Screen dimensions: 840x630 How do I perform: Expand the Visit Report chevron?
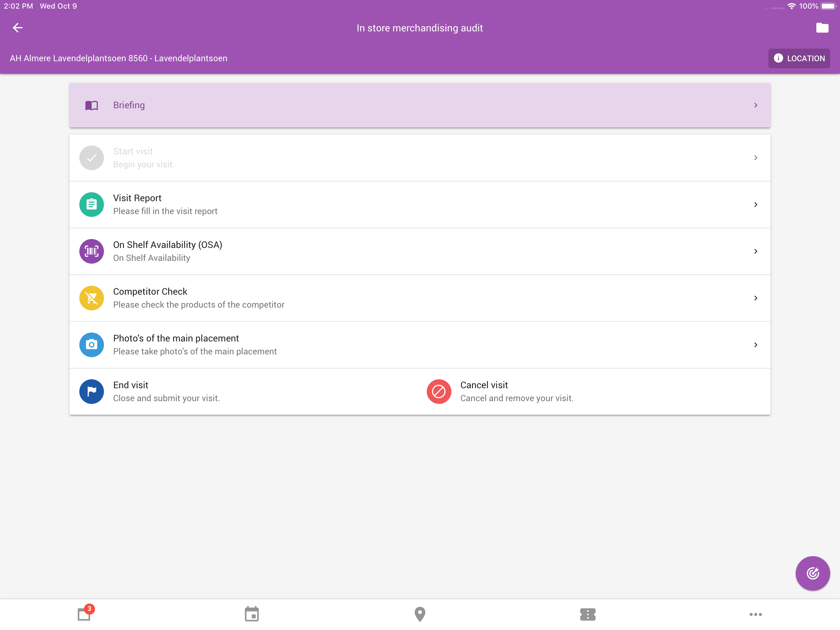[755, 205]
